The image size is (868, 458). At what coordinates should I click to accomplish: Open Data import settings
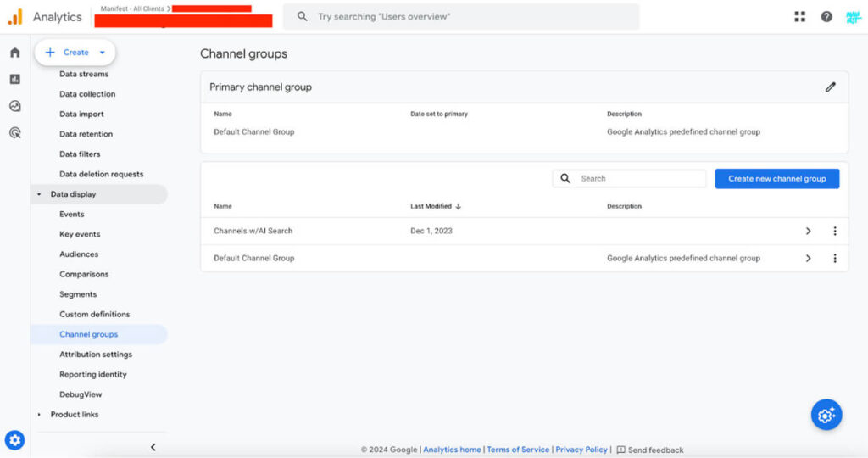[x=81, y=114]
